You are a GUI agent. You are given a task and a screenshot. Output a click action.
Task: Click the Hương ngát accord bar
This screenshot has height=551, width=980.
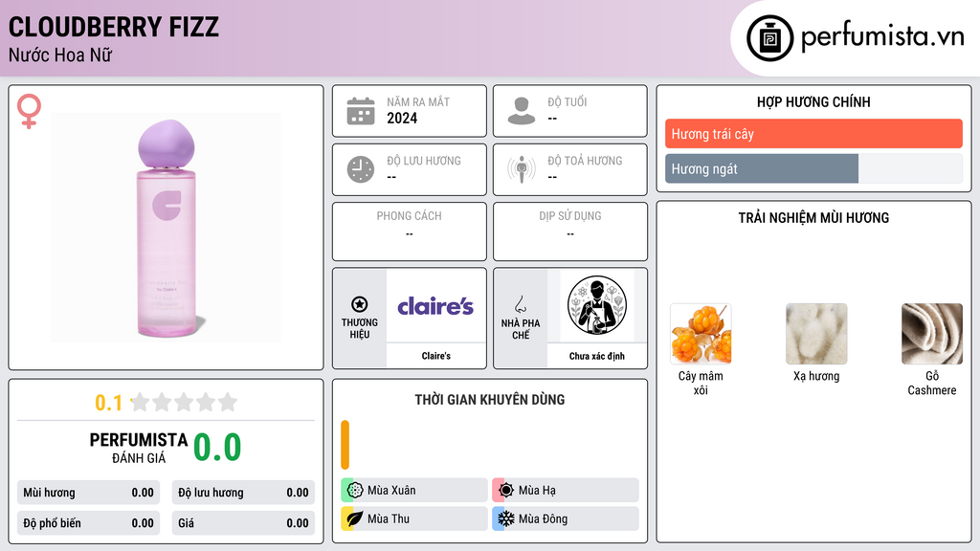pos(813,168)
